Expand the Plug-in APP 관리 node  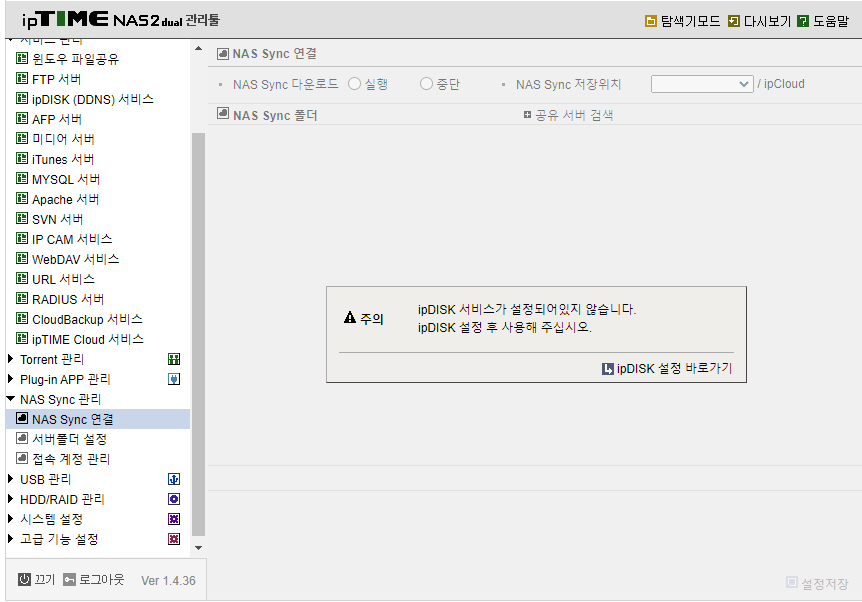[x=10, y=379]
